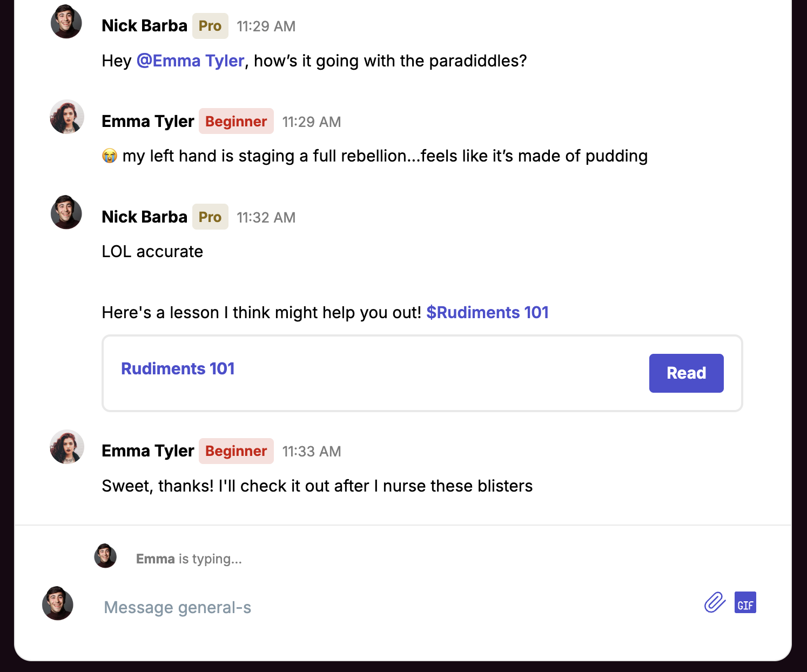
Task: Click your avatar next to message input
Action: 58,603
